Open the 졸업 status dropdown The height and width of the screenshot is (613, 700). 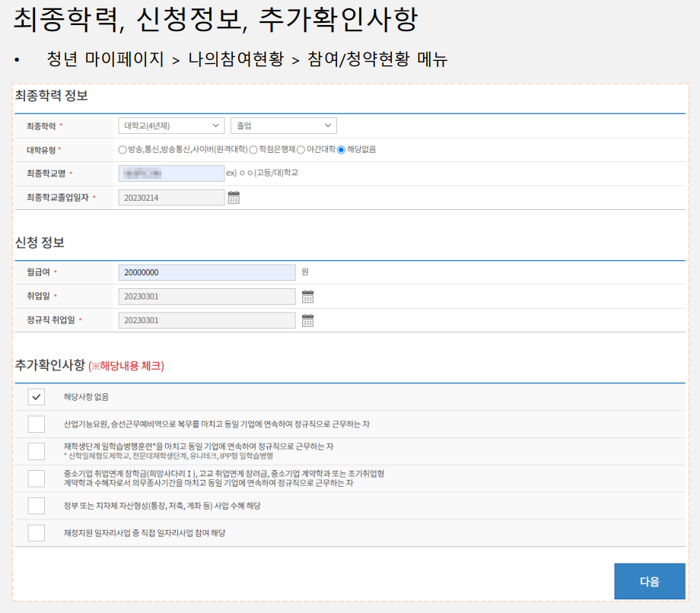tap(283, 125)
